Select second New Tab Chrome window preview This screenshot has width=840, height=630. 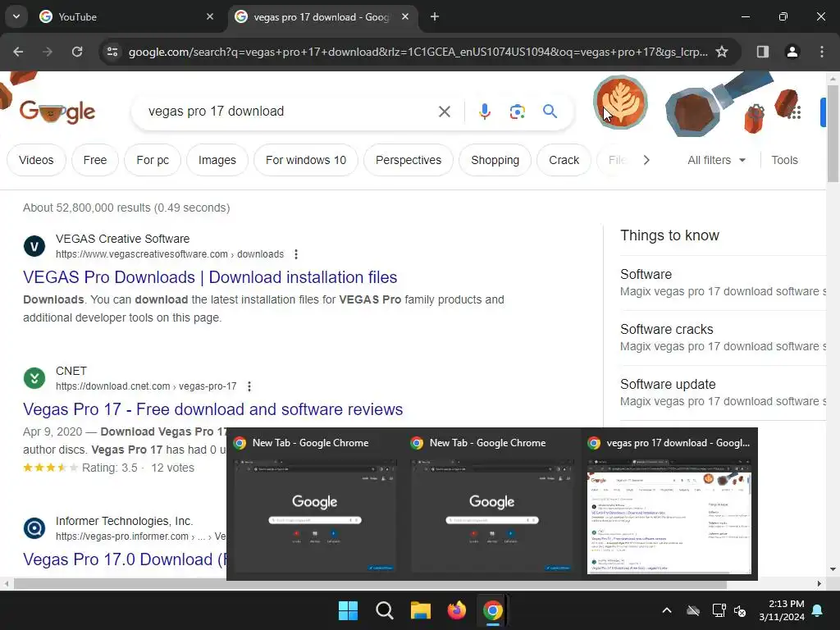coord(492,504)
